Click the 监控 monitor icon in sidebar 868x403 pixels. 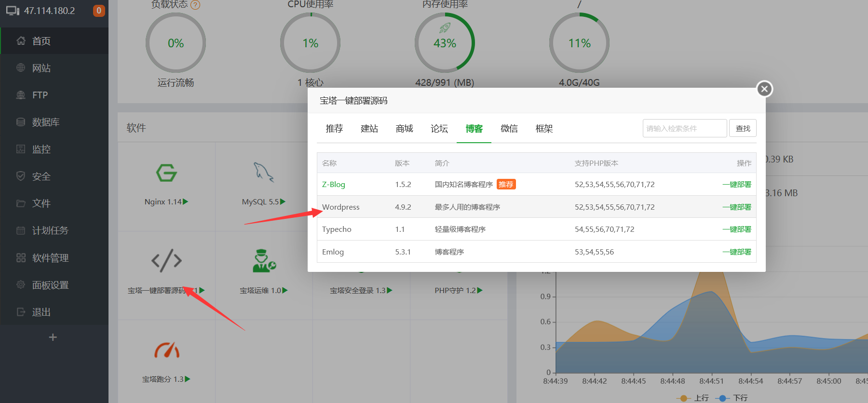coord(21,149)
